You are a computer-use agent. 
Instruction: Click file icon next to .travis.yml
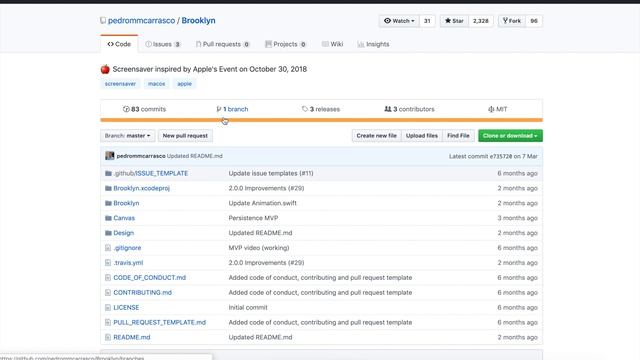point(108,263)
